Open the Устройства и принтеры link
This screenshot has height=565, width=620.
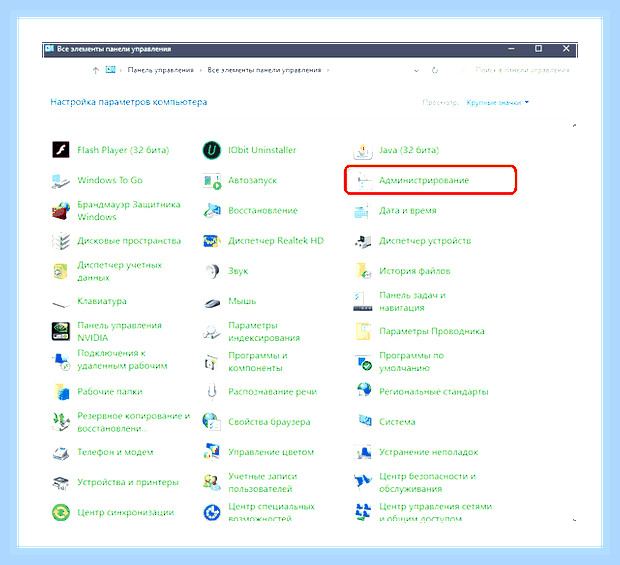coord(128,482)
